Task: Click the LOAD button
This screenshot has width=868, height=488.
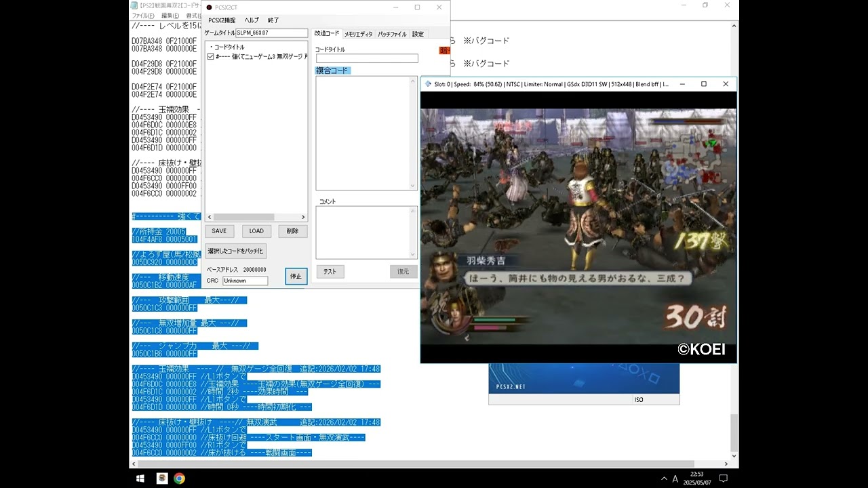Action: coord(256,231)
